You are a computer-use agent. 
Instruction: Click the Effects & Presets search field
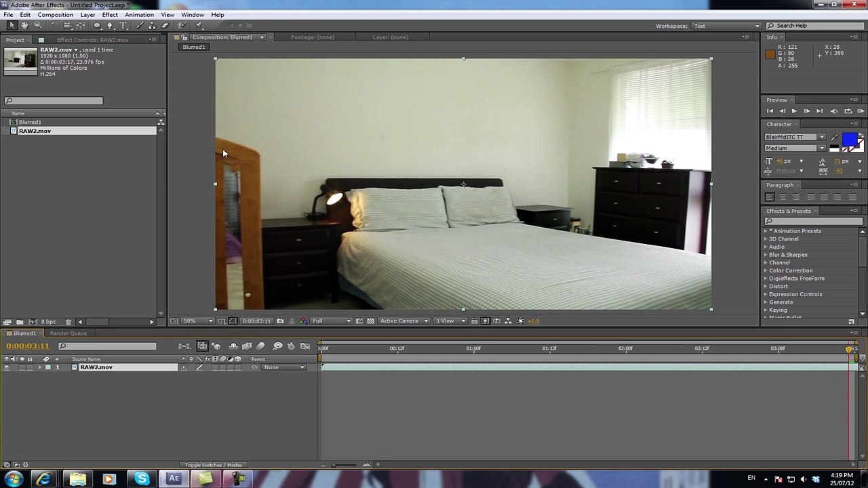tap(813, 222)
